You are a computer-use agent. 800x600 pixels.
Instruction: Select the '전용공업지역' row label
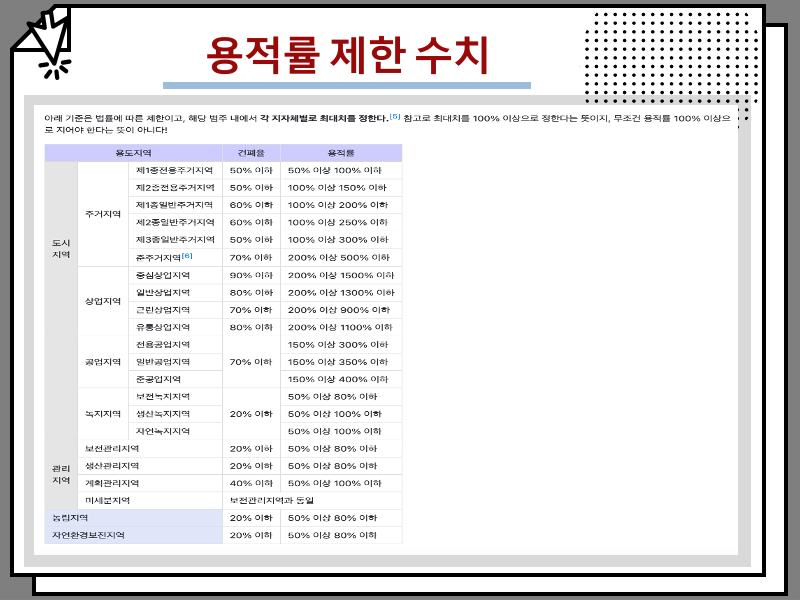163,344
